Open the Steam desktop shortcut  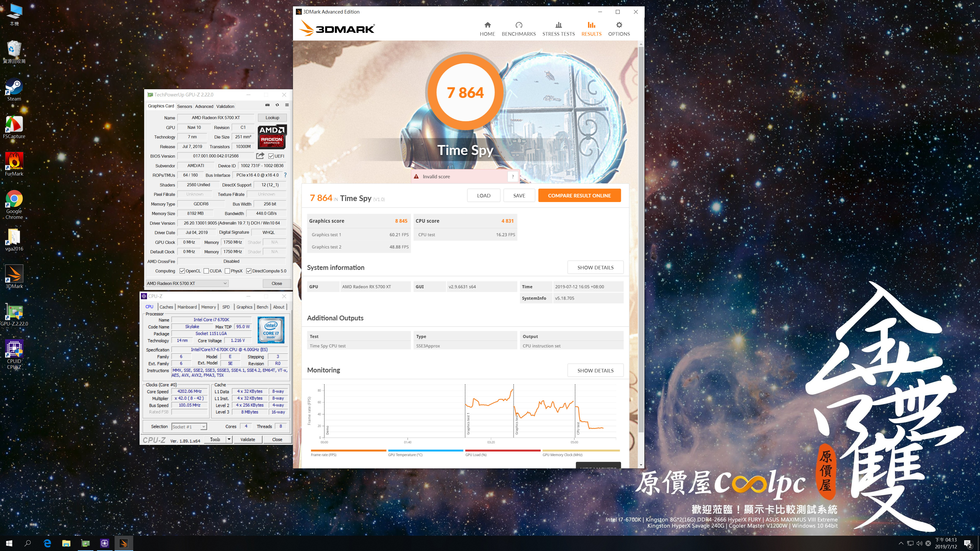click(14, 90)
